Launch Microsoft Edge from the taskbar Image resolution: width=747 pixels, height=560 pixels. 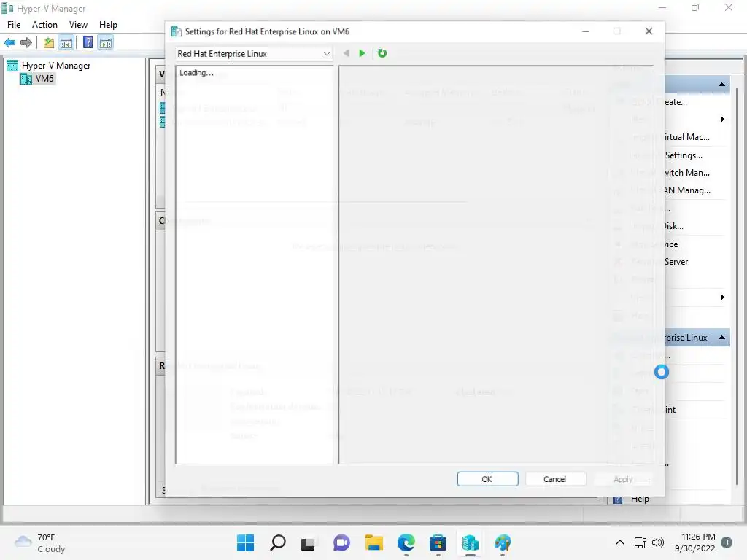(406, 542)
